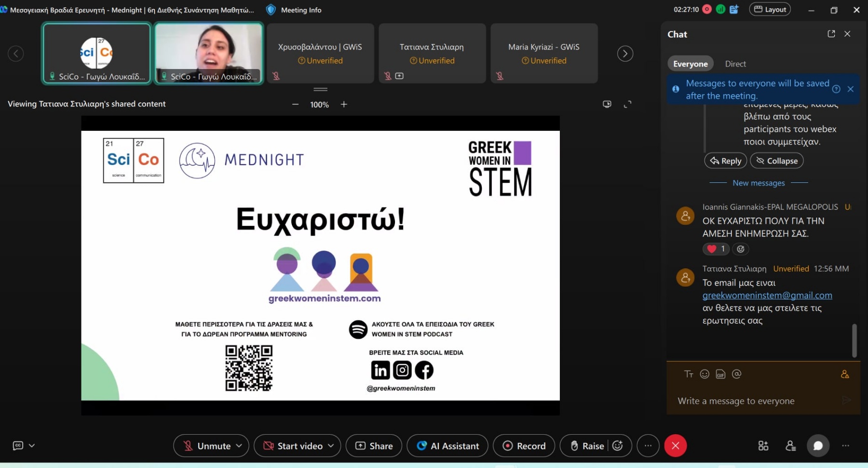This screenshot has width=868, height=468.
Task: Insert mention with @ icon
Action: (x=736, y=374)
